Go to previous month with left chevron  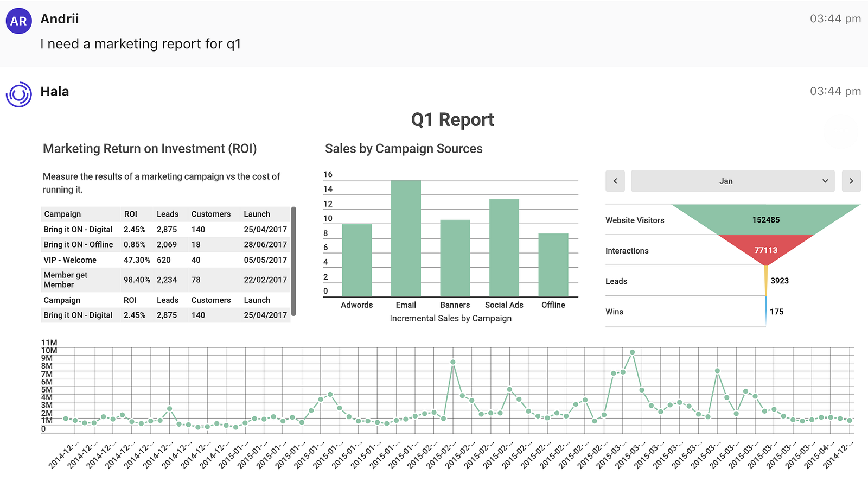[615, 181]
